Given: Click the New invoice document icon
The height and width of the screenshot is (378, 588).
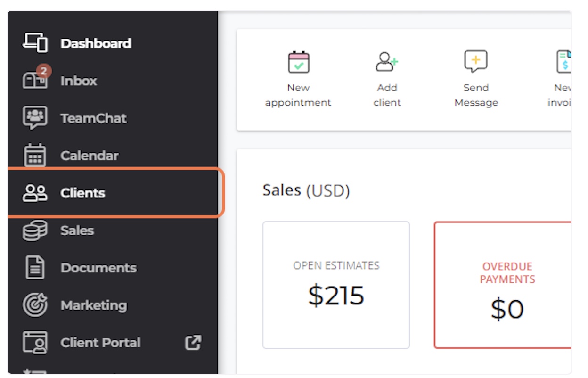Looking at the screenshot, I should (563, 62).
